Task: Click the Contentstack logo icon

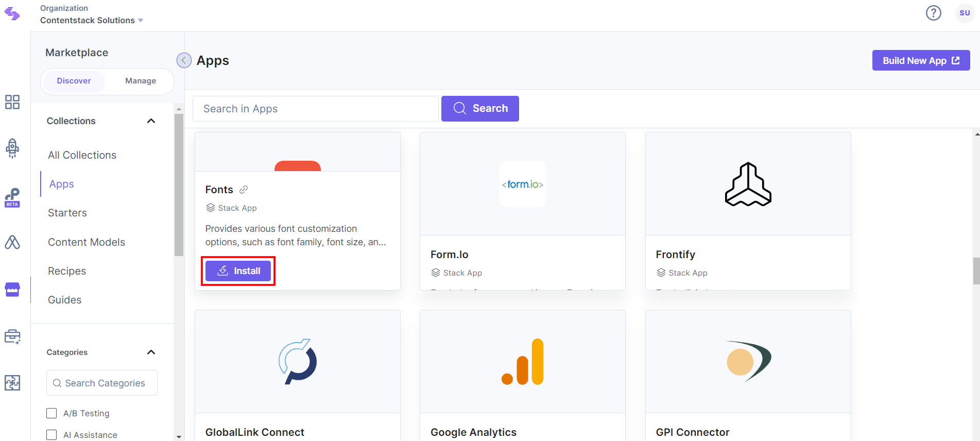Action: point(12,14)
